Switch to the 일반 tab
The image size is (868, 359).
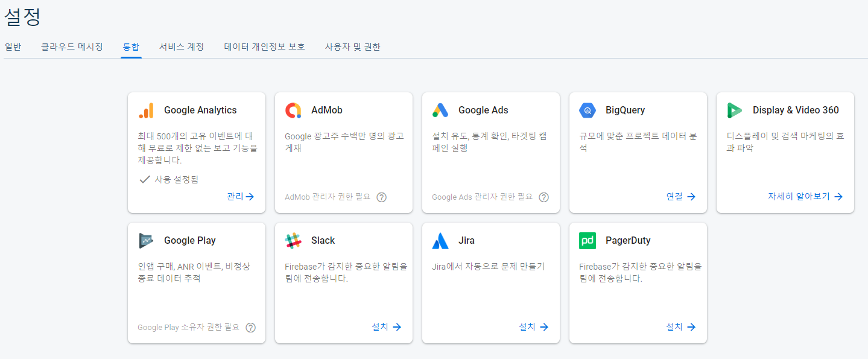tap(13, 46)
